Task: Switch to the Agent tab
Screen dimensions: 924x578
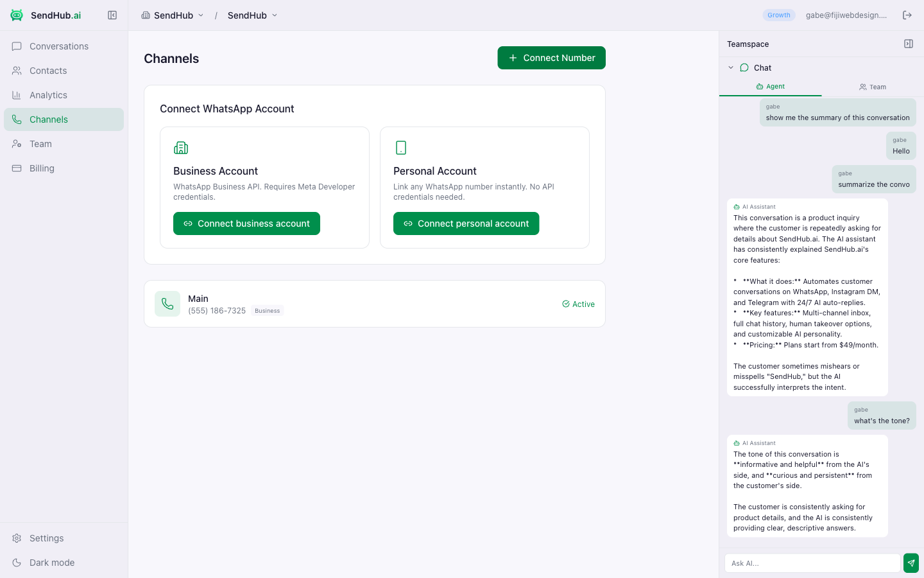Action: pyautogui.click(x=771, y=87)
